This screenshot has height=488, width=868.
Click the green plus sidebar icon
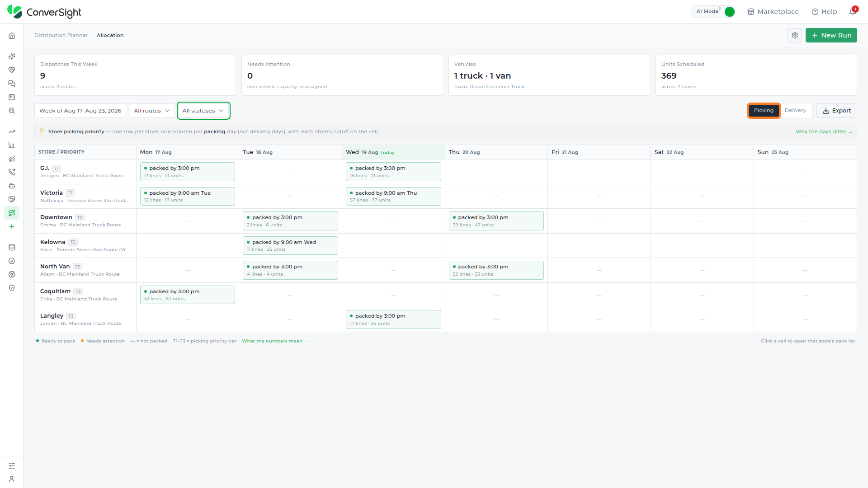click(12, 226)
